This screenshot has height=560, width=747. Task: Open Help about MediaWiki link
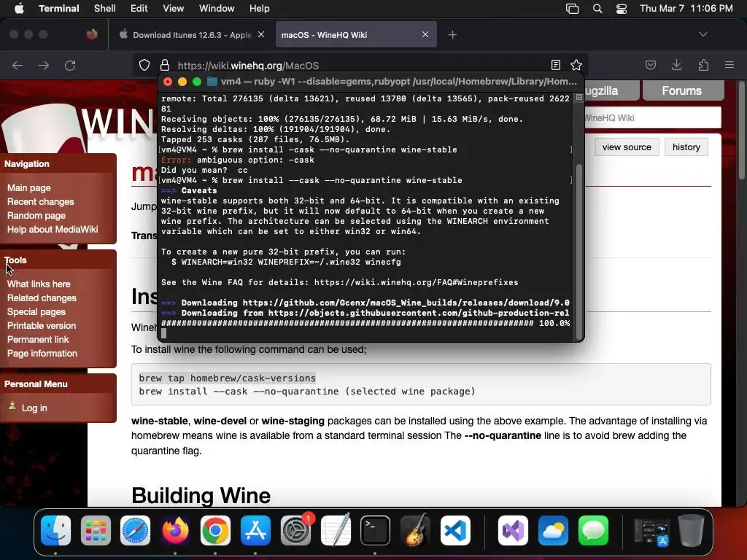tap(53, 229)
